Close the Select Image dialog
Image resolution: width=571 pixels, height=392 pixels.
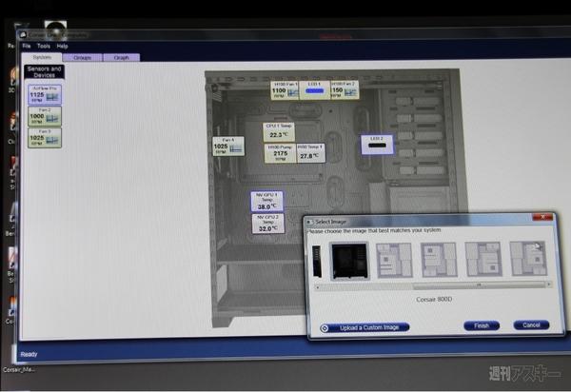point(542,217)
